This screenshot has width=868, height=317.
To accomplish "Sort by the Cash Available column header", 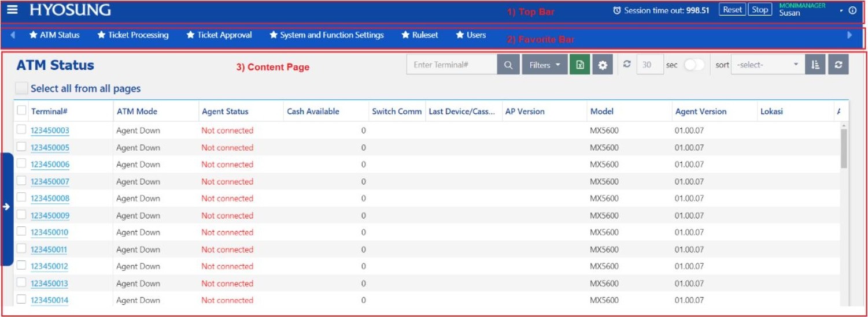I will [313, 111].
